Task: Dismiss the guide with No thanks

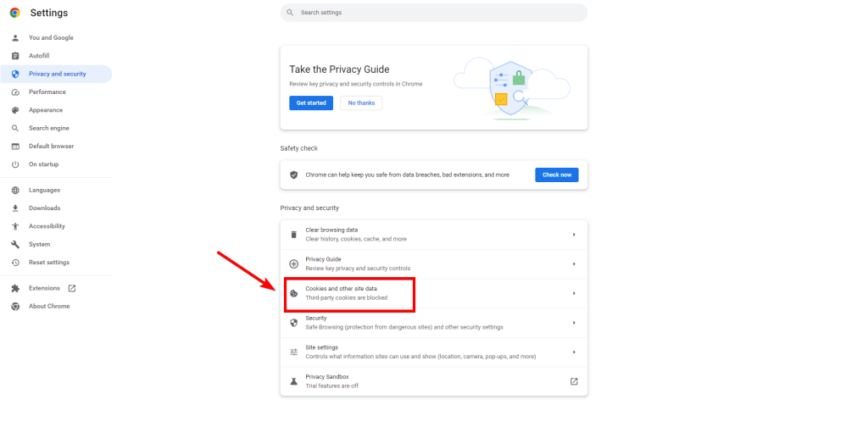Action: click(361, 103)
